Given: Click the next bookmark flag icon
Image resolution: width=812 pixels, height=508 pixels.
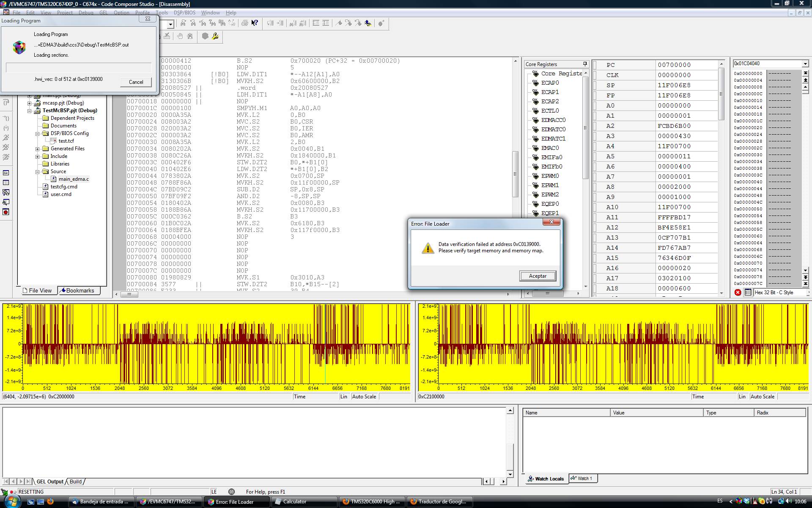Looking at the screenshot, I should coord(348,23).
